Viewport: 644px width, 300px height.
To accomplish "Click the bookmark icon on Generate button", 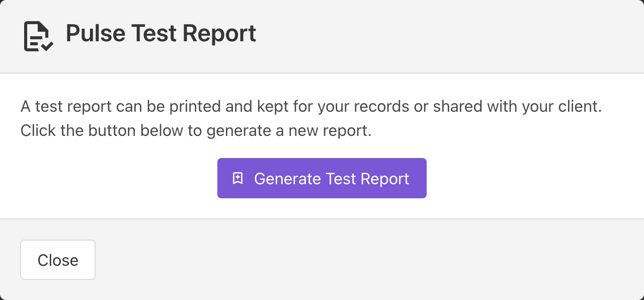I will [x=238, y=178].
